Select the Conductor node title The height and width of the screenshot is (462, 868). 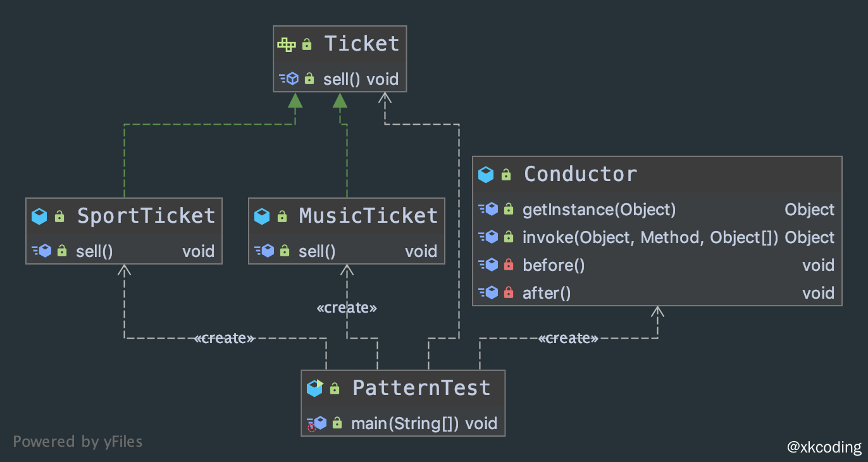580,174
